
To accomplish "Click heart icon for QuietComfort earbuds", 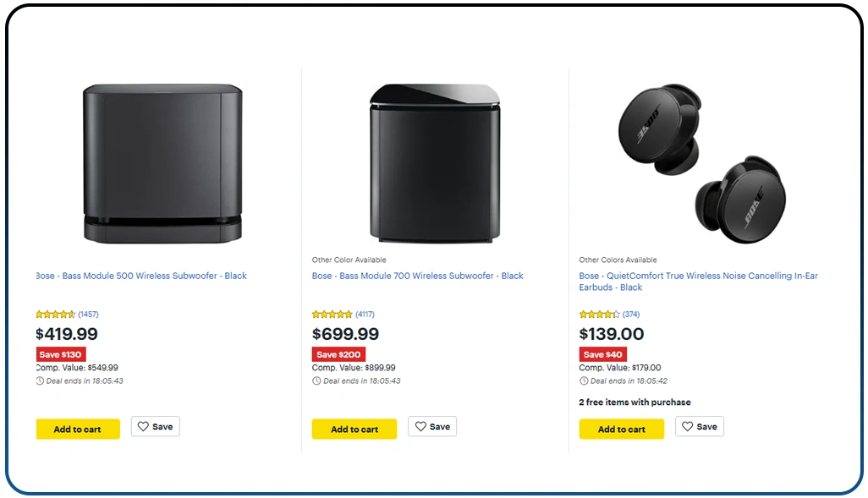I will [688, 427].
